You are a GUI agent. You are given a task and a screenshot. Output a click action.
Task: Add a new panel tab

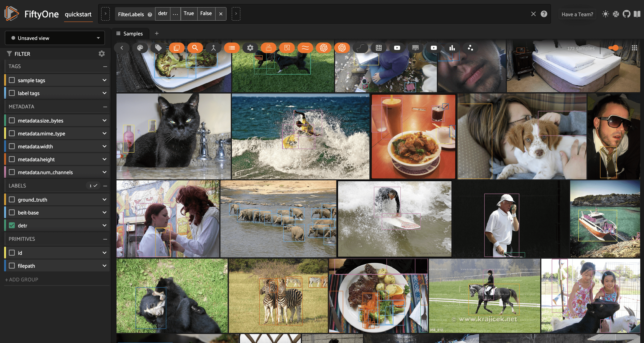click(x=157, y=34)
